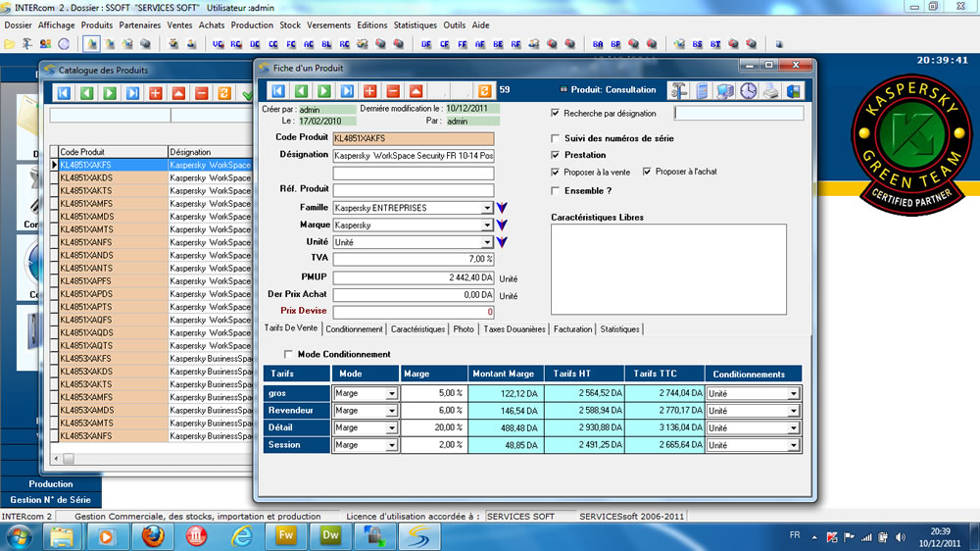Click the printer icon in product window toolbar
The width and height of the screenshot is (980, 551).
point(770,91)
